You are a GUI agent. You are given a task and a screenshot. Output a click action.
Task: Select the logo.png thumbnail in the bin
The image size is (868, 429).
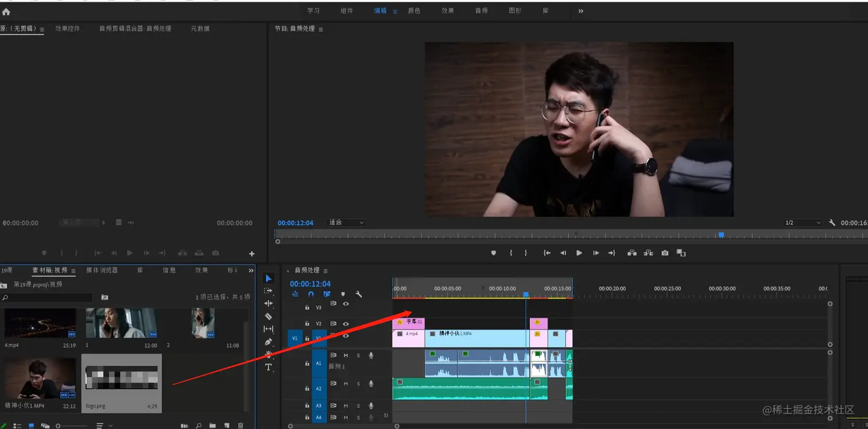click(x=121, y=379)
